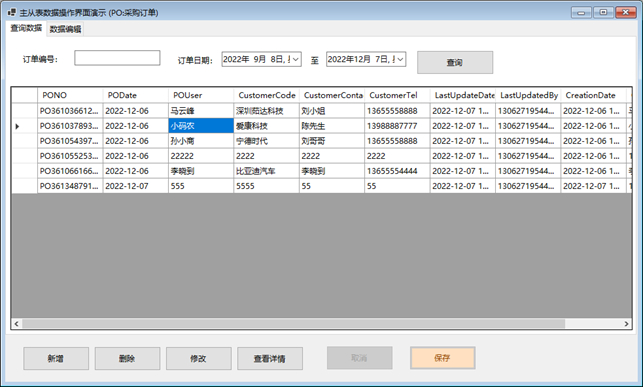This screenshot has height=387, width=643.
Task: Select the 2022-12-07 PODate cell
Action: click(136, 186)
